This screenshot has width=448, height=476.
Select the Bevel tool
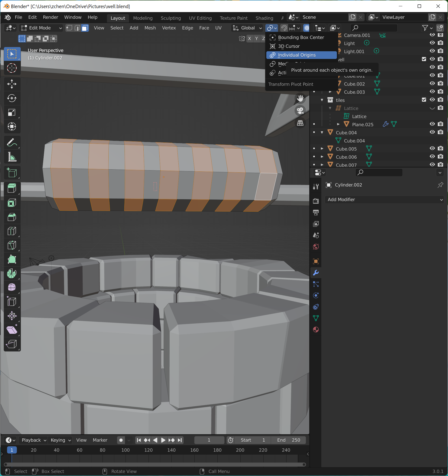(12, 217)
